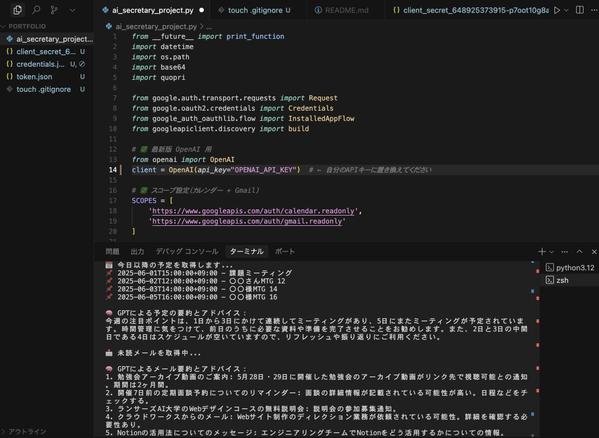Click SCOPES variable definition line

pyautogui.click(x=152, y=200)
